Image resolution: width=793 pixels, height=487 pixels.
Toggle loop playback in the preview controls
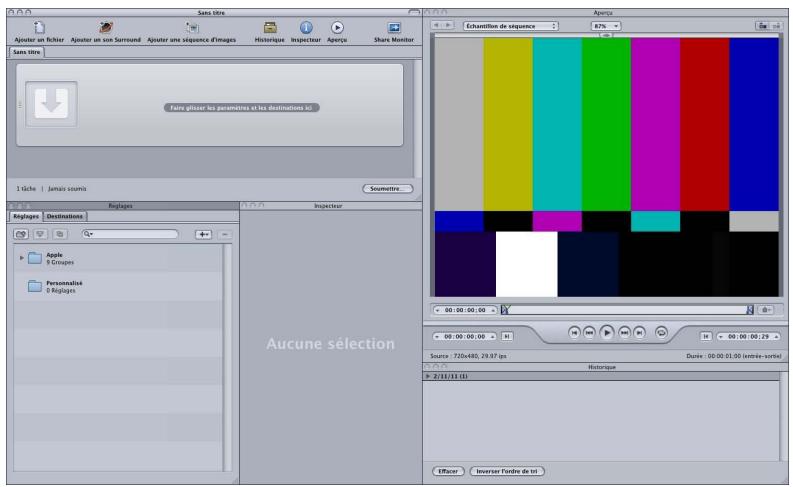[660, 331]
